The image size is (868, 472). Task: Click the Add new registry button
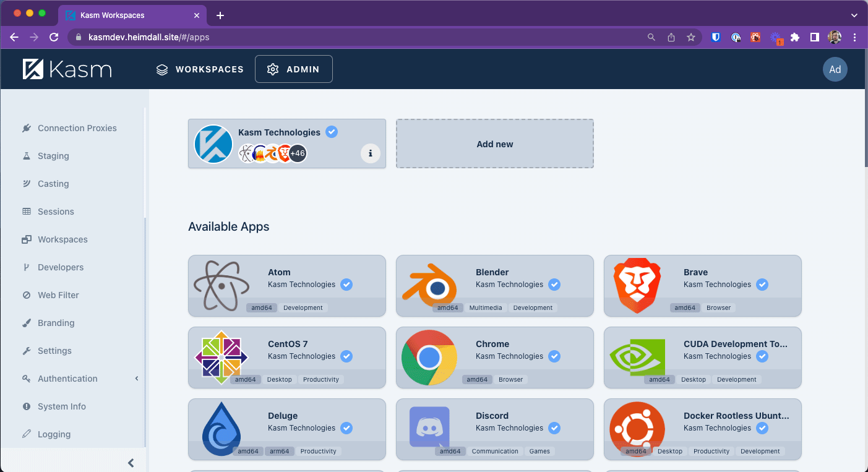point(494,144)
